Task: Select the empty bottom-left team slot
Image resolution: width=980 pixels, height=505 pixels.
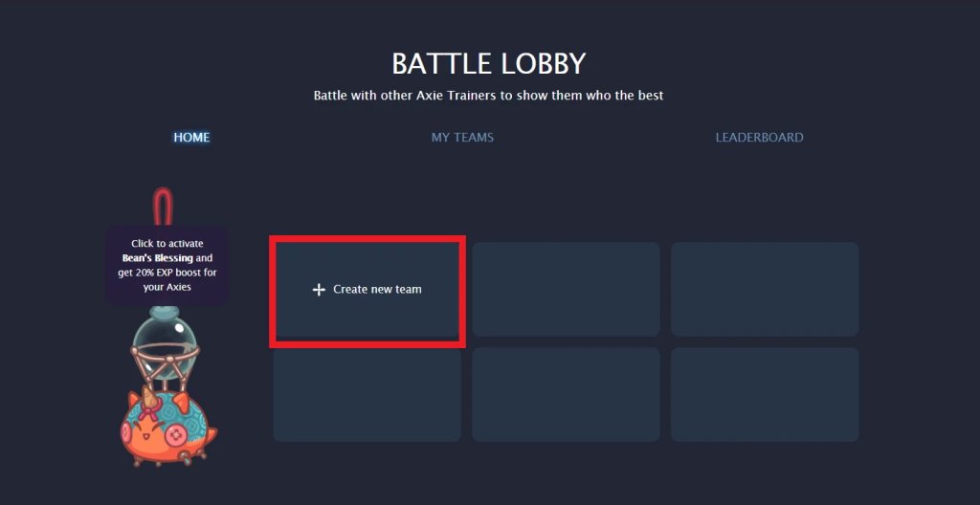Action: (x=367, y=394)
